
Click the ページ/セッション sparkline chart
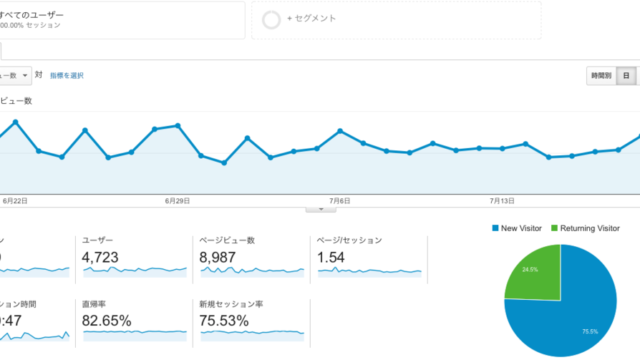tap(369, 272)
